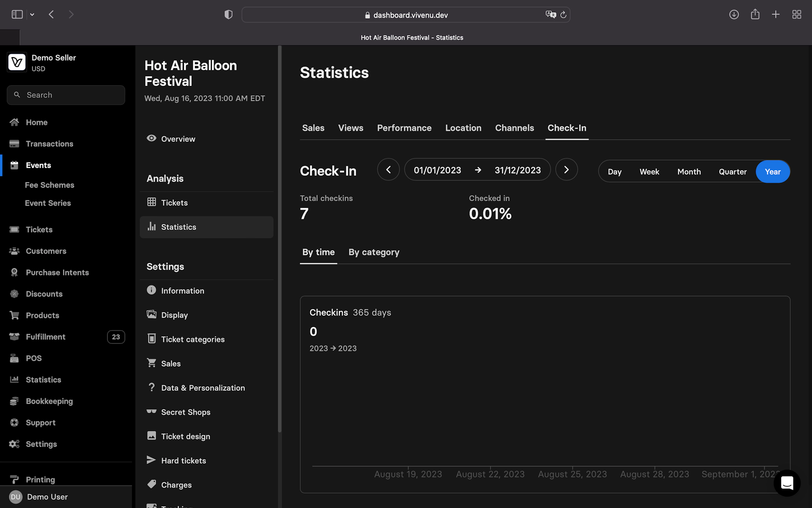
Task: Open Secret Shops sunglasses icon
Action: coord(151,411)
